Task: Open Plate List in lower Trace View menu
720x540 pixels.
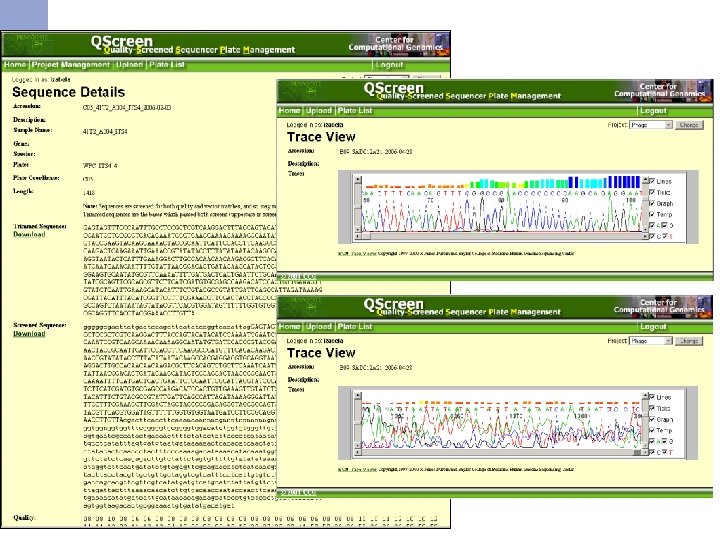Action: click(354, 326)
